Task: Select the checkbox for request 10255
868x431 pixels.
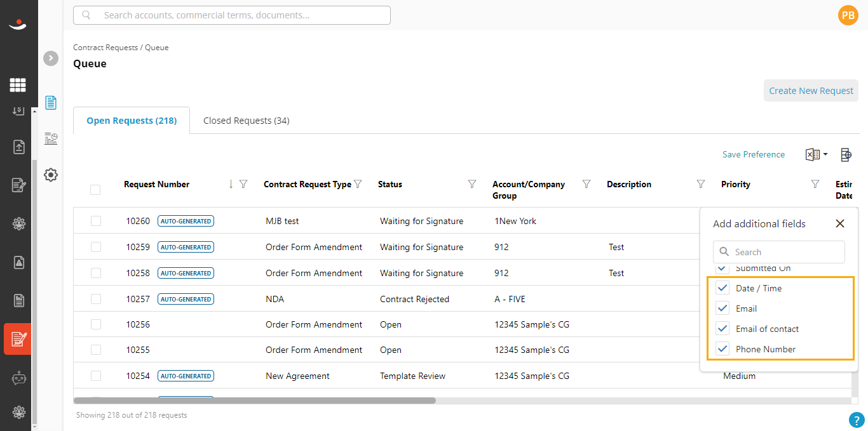Action: tap(95, 350)
